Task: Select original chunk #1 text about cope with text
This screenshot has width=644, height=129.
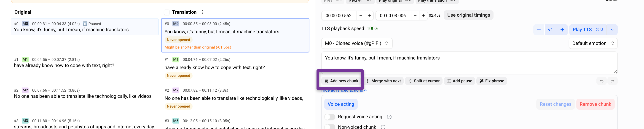Action: pos(64,65)
